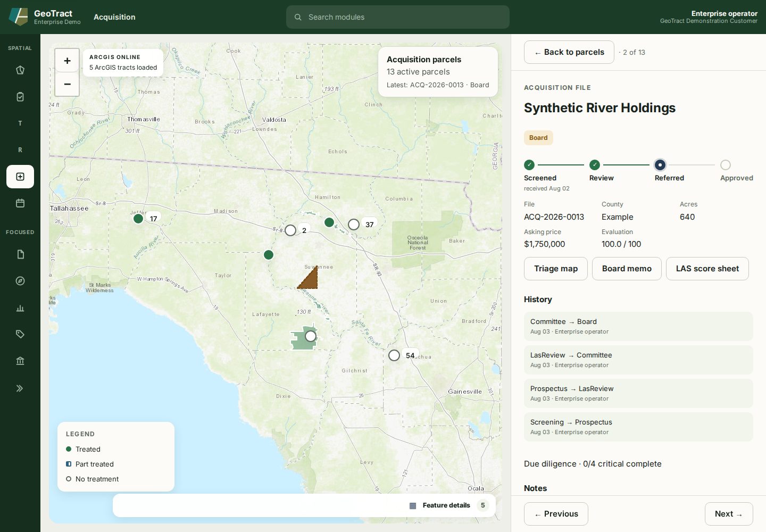Click the Feature details label
Image resolution: width=766 pixels, height=532 pixels.
click(446, 505)
